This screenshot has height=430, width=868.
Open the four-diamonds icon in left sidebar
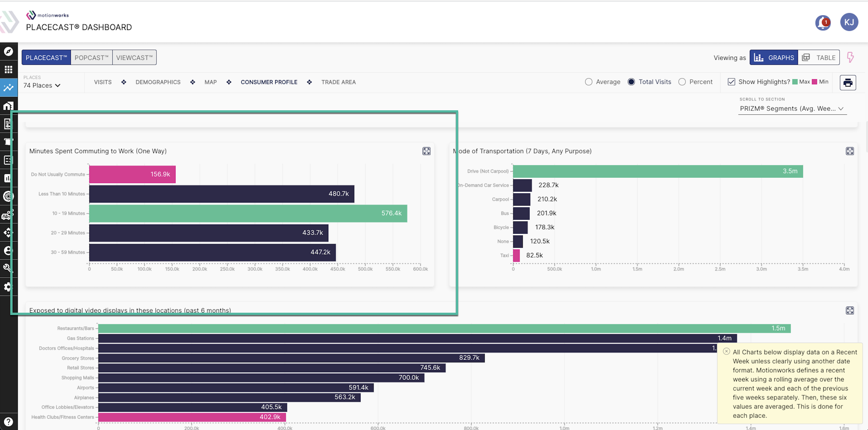pyautogui.click(x=9, y=232)
